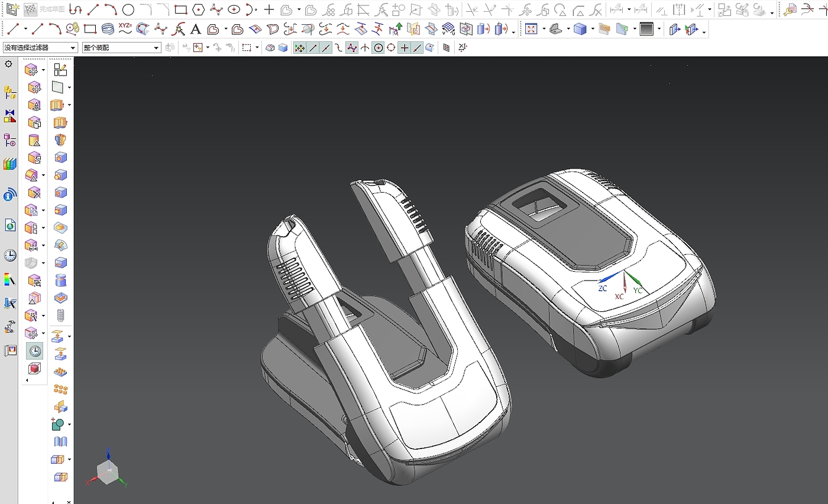The image size is (828, 504).
Task: Click the Fit view icon
Action: [x=531, y=29]
